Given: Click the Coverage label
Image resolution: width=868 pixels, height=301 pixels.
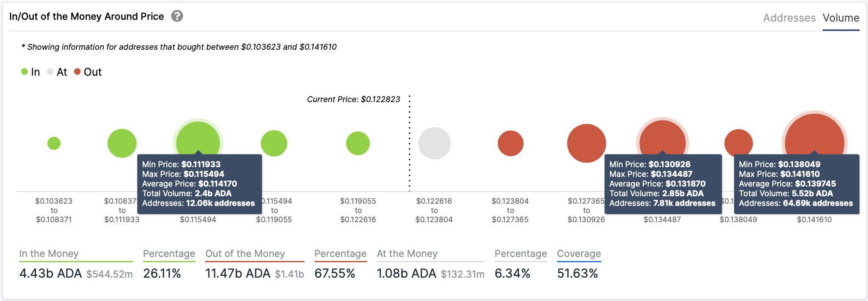Looking at the screenshot, I should 579,254.
